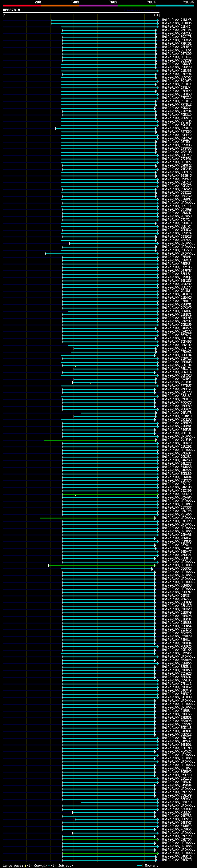Open the UniRef100_C1N4X4 entry
Viewport: 197px width, 868px height.
coord(176,26)
